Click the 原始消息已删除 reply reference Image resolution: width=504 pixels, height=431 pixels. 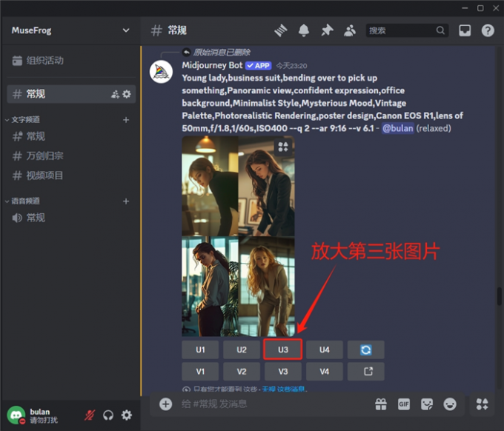point(222,52)
